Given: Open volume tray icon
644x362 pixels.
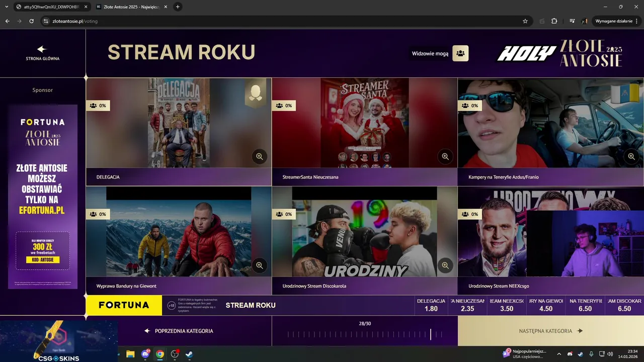Looking at the screenshot, I should [610, 354].
